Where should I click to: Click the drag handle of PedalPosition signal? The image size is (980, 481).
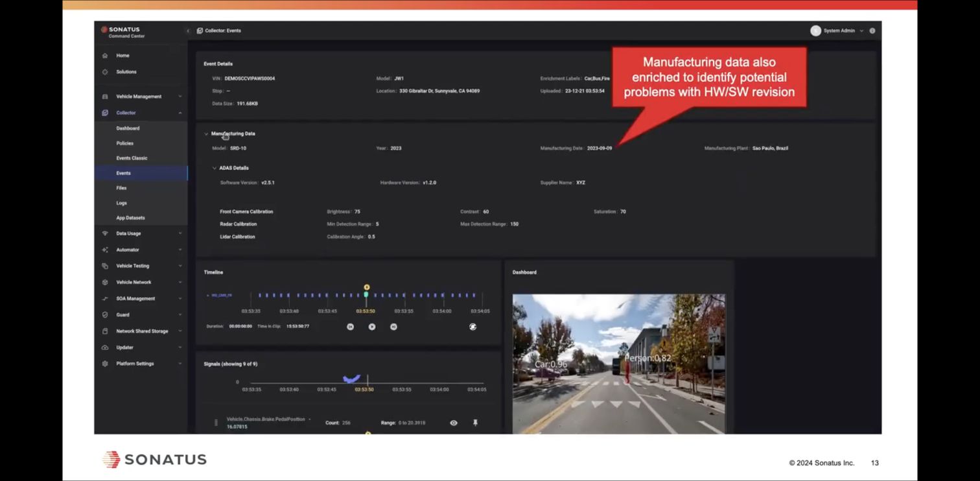point(216,423)
